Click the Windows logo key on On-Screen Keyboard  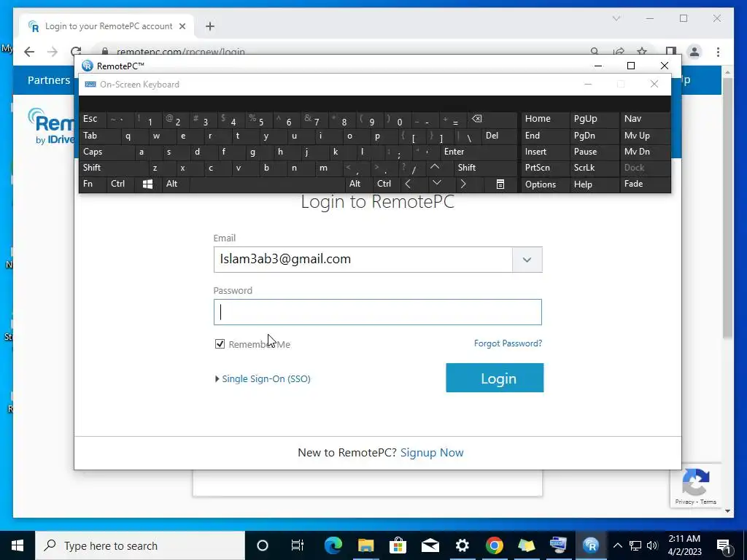click(x=147, y=184)
